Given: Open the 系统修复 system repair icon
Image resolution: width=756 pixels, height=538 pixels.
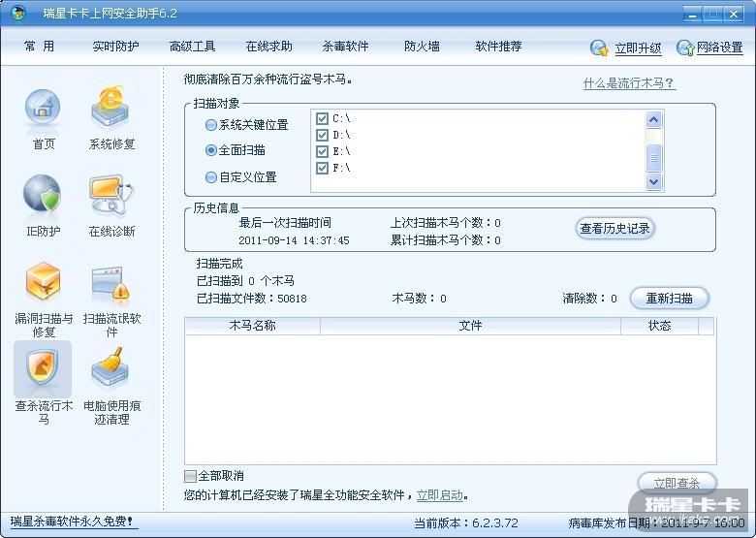Looking at the screenshot, I should [110, 108].
